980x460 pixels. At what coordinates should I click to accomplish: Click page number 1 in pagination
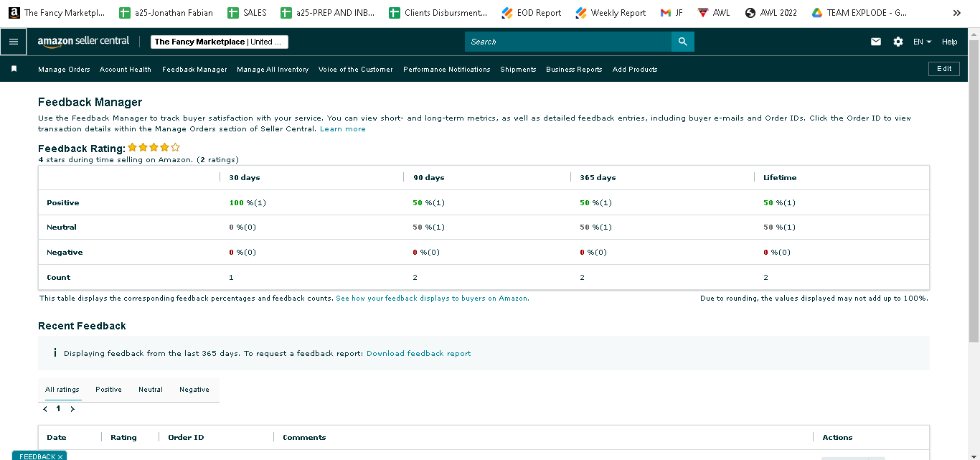click(59, 409)
